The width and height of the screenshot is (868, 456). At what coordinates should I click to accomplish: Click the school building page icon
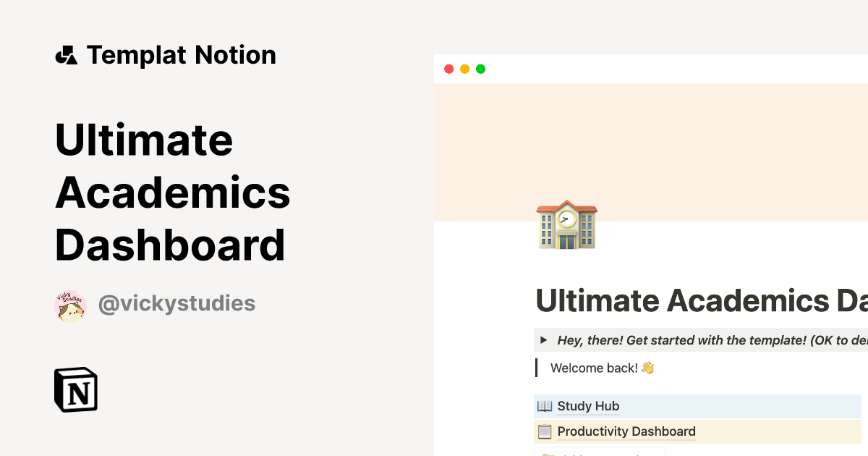tap(567, 225)
